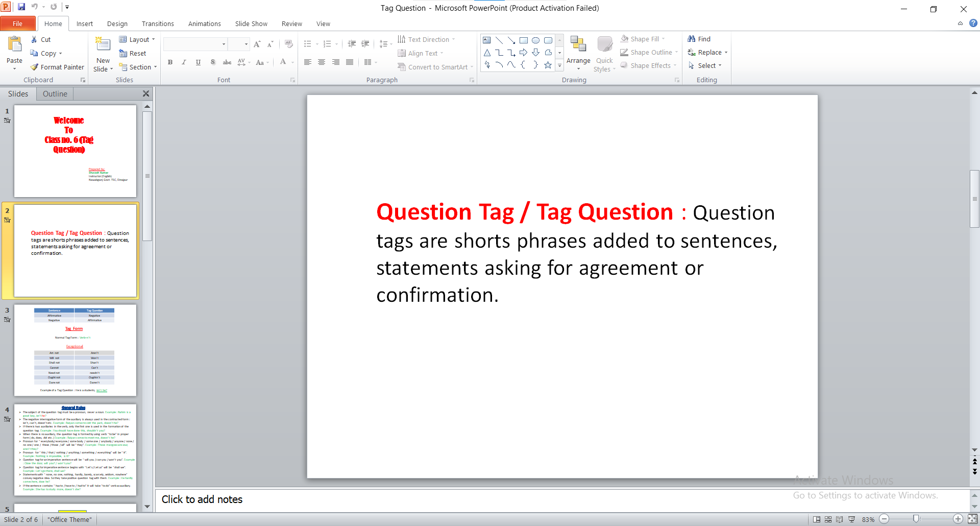Toggle Bold formatting
This screenshot has height=526, width=980.
(x=170, y=62)
